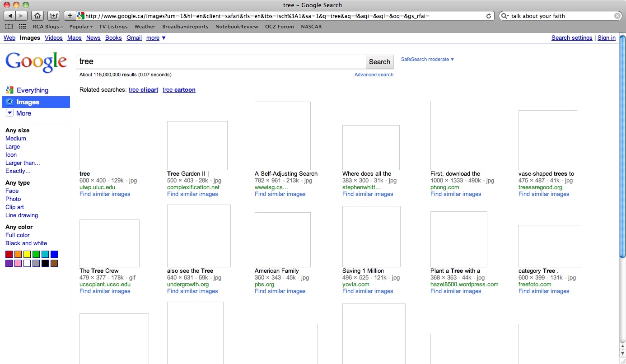Pick the orange color swatch

tap(18, 254)
